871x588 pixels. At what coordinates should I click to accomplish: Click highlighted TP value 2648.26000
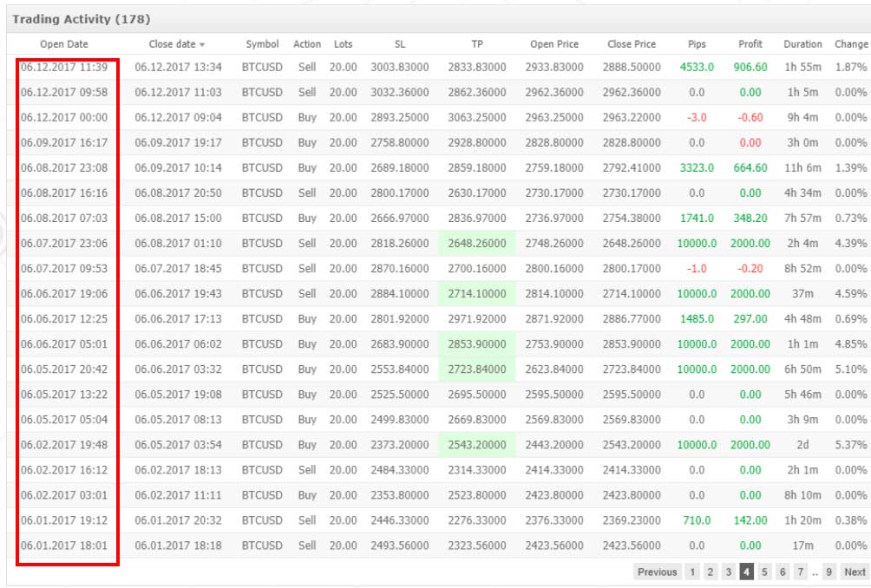pyautogui.click(x=478, y=244)
